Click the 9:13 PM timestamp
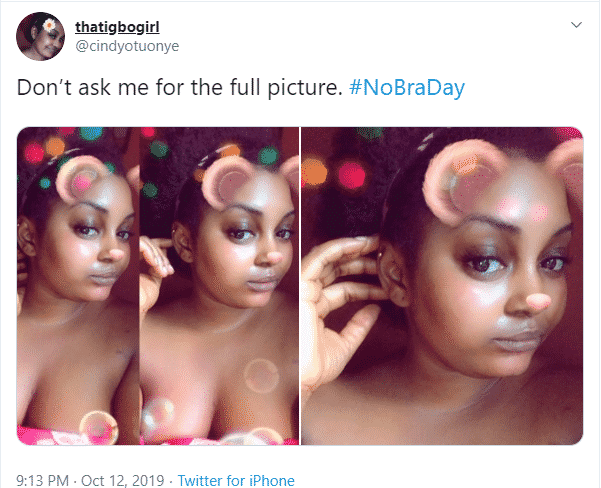Viewport: 601px width, 488px height. (x=43, y=480)
